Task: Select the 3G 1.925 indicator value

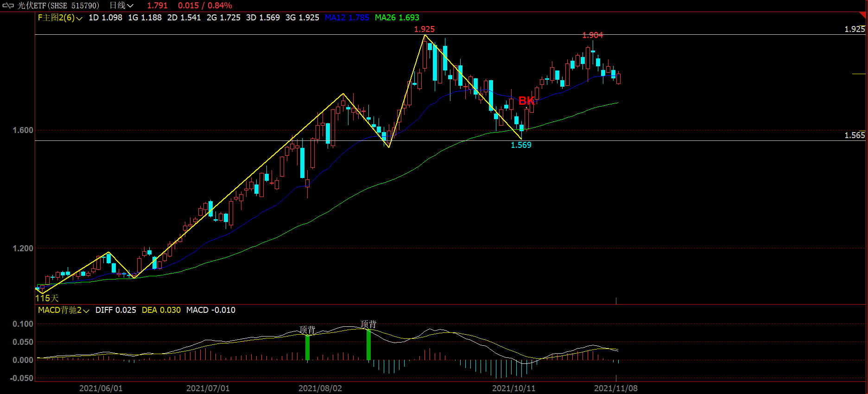Action: 302,18
